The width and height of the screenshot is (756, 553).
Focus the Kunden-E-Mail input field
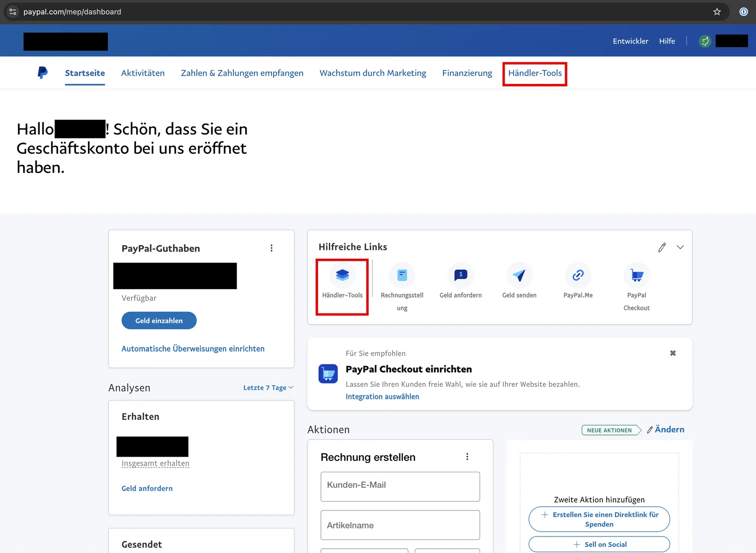[x=400, y=486]
